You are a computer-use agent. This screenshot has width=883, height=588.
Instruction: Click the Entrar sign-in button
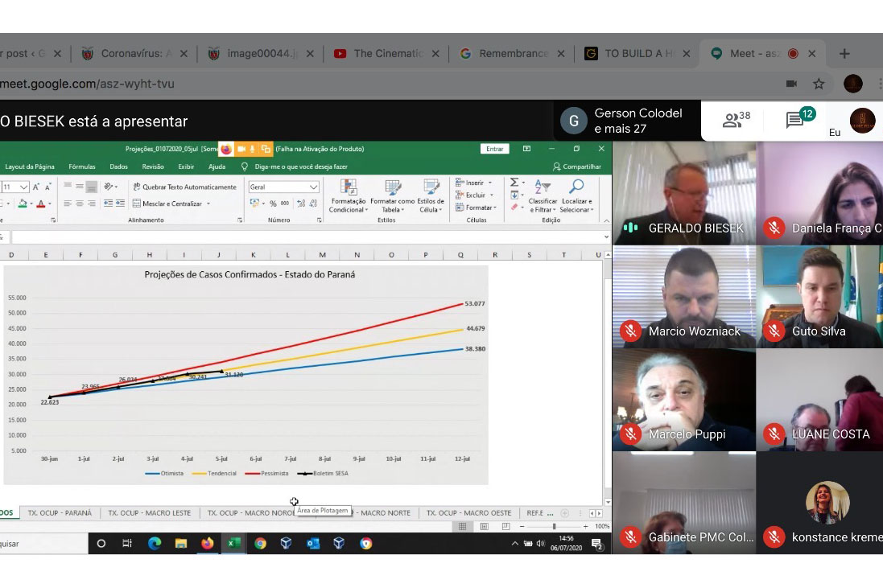[x=494, y=149]
